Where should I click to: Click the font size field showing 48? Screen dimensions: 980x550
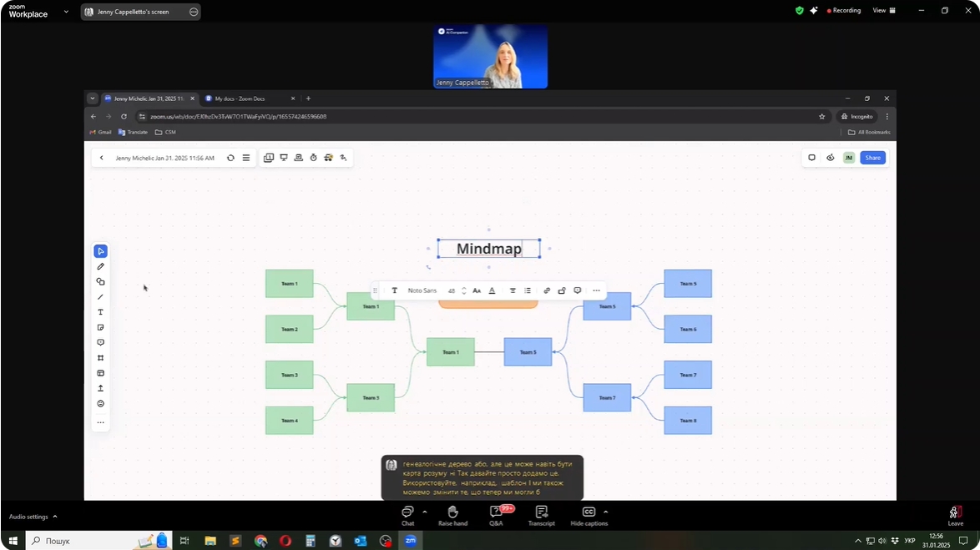(452, 290)
